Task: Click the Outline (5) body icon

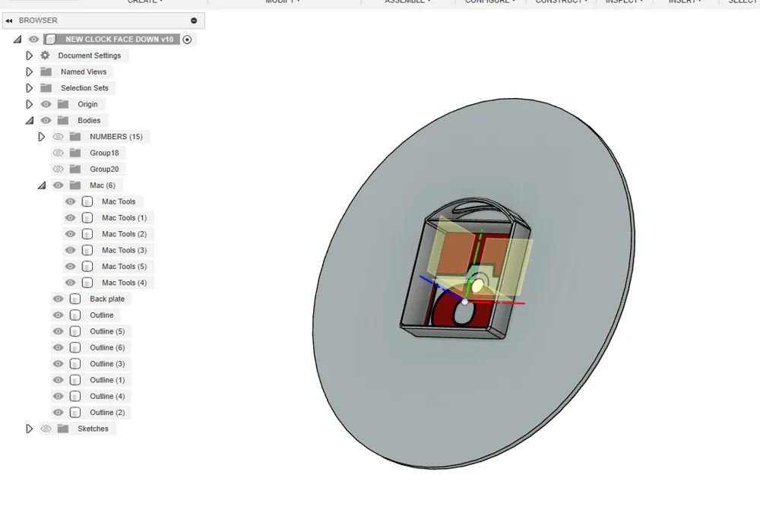Action: click(x=74, y=331)
